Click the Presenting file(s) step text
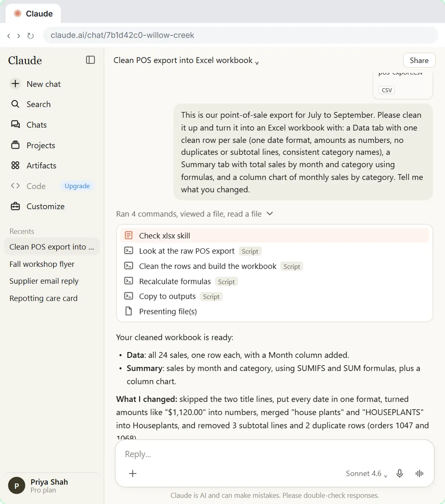 (x=168, y=311)
